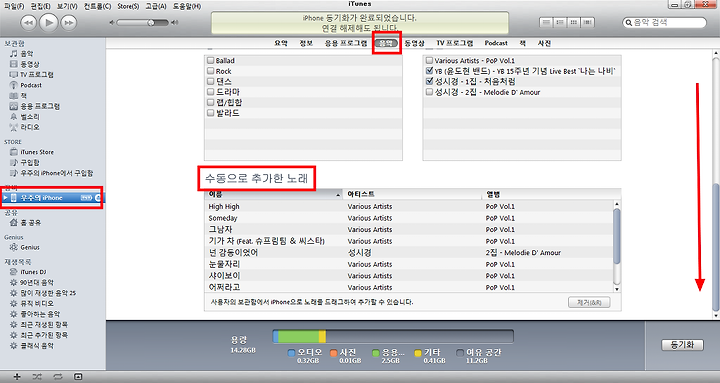Open the iTunes DJ playlist
720x383 pixels.
(28, 272)
